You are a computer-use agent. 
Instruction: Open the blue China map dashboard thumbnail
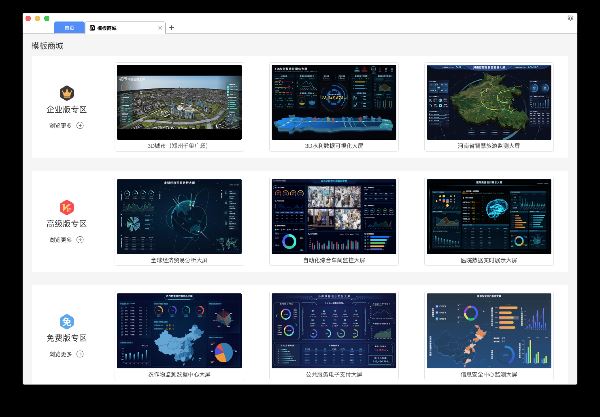(179, 331)
